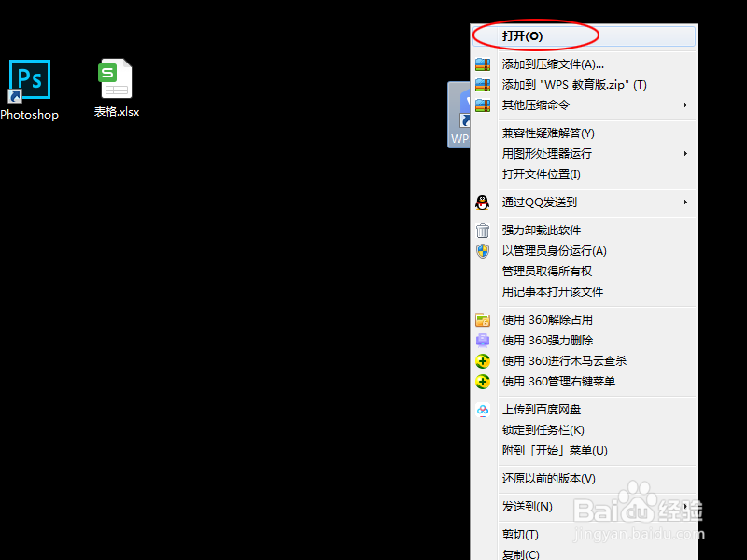Choose 以管理员身份运行(A) menu item
The width and height of the screenshot is (747, 560).
[x=584, y=251]
